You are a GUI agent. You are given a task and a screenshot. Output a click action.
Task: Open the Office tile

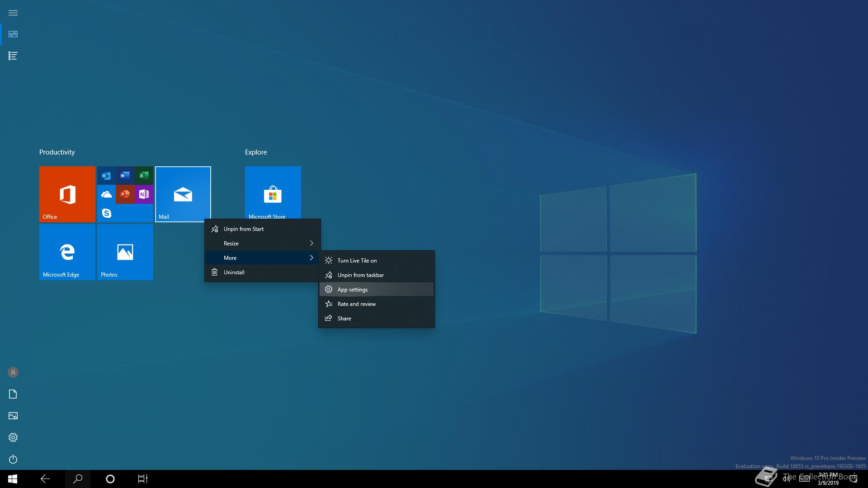coord(67,194)
